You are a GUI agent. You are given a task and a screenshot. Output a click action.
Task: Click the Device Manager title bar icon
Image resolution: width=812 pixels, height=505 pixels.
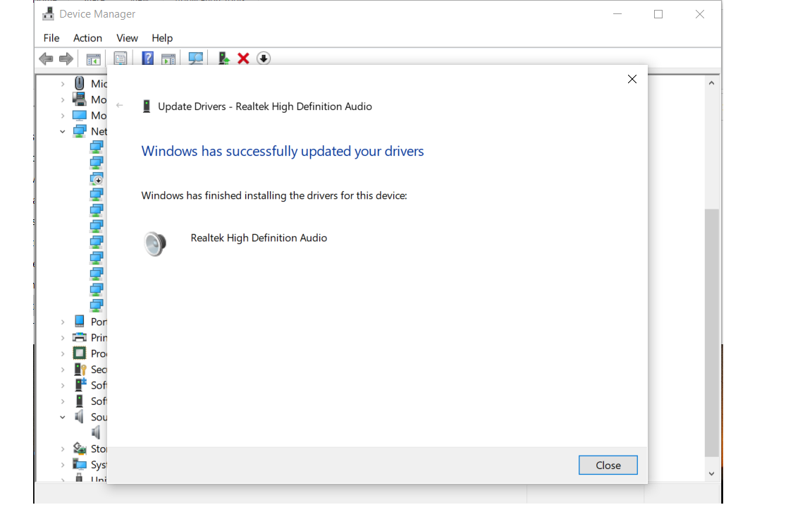(48, 14)
